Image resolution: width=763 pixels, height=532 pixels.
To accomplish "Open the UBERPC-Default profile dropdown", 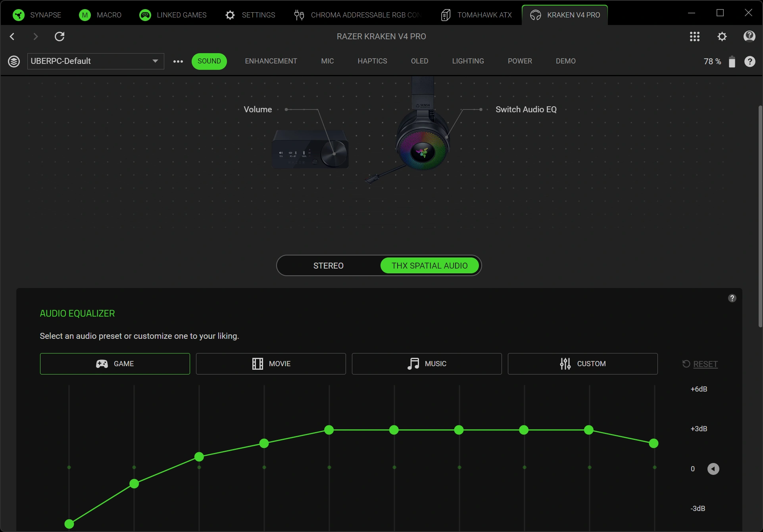I will point(96,61).
